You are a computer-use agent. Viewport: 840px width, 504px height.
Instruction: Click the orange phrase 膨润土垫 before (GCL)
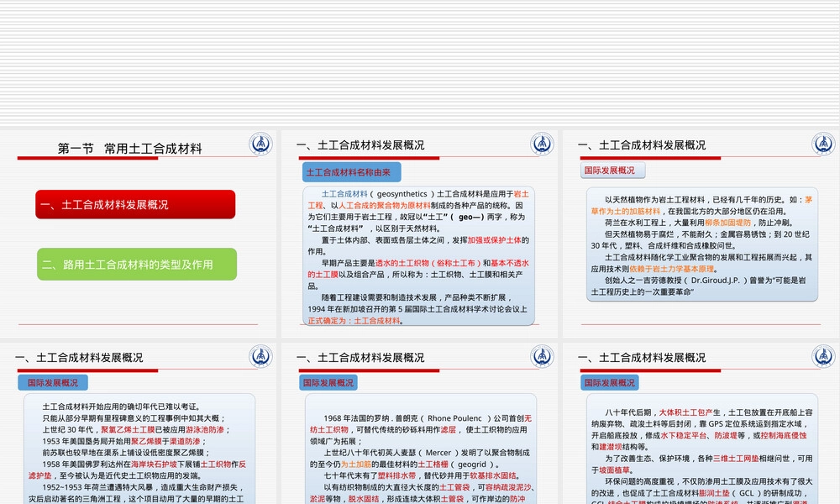pyautogui.click(x=714, y=493)
